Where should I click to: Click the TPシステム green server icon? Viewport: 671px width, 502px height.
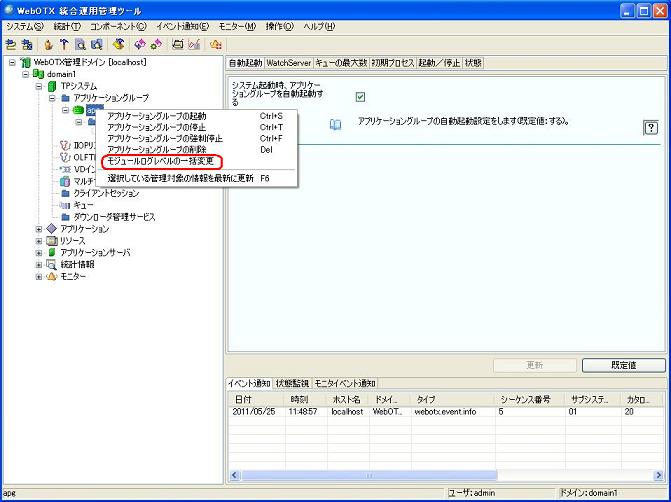pyautogui.click(x=52, y=86)
